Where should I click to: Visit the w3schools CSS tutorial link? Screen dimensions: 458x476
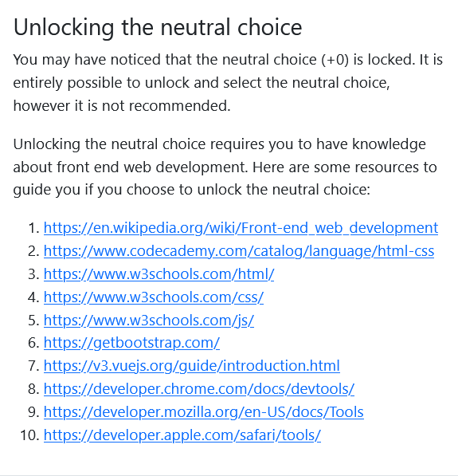[x=154, y=297]
